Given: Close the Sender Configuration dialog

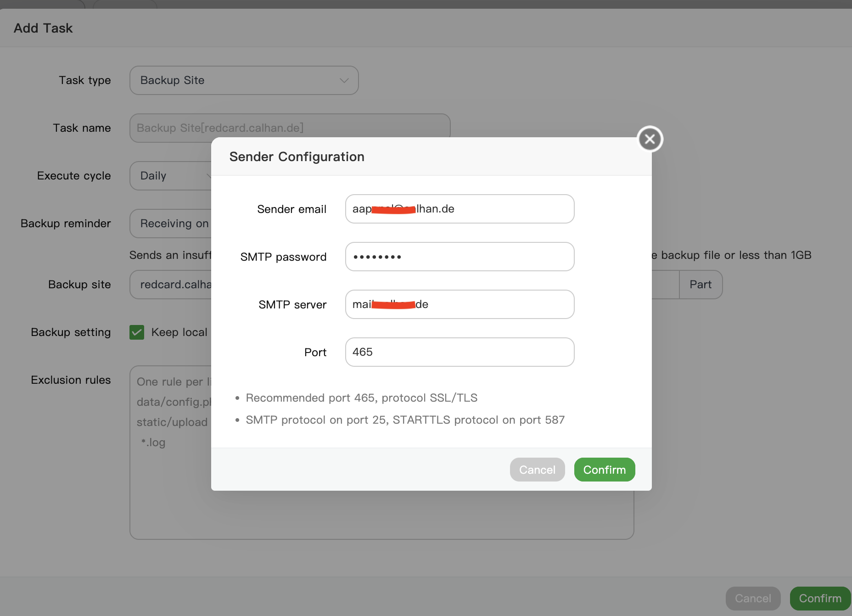Looking at the screenshot, I should point(650,139).
